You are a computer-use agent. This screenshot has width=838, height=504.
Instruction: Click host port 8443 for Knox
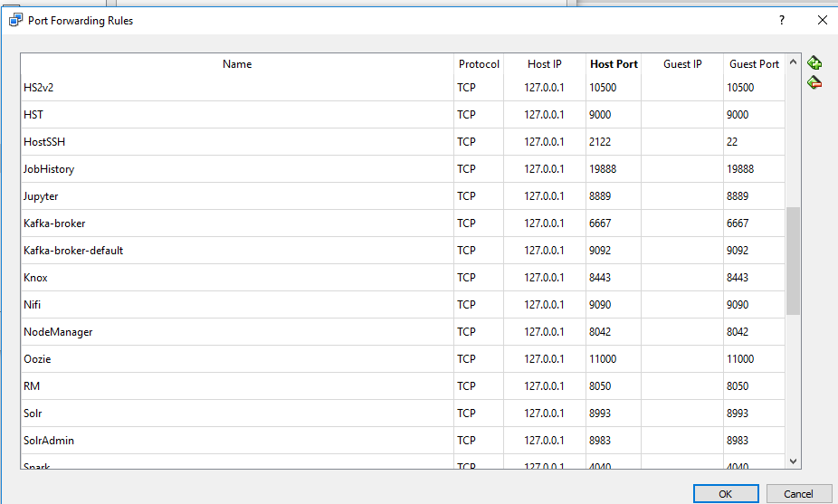pos(600,278)
